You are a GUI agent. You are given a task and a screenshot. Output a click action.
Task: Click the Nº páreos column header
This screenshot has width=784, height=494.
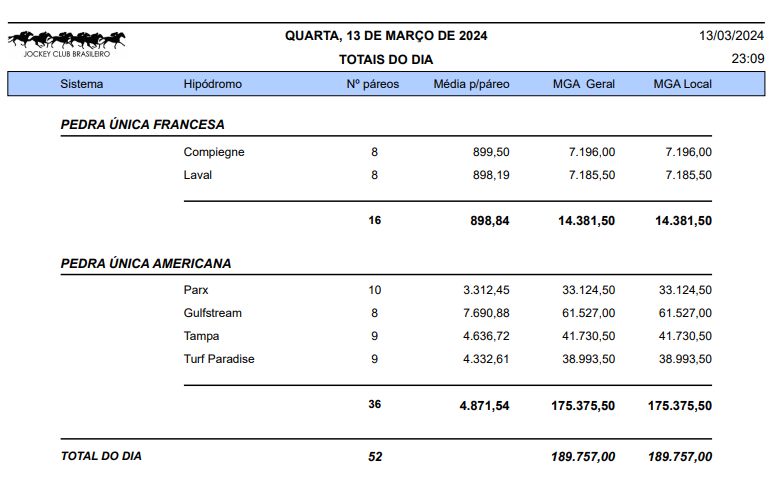pos(372,84)
